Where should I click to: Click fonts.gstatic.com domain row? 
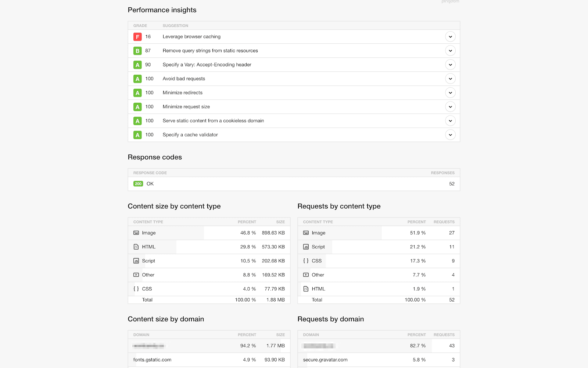(152, 360)
